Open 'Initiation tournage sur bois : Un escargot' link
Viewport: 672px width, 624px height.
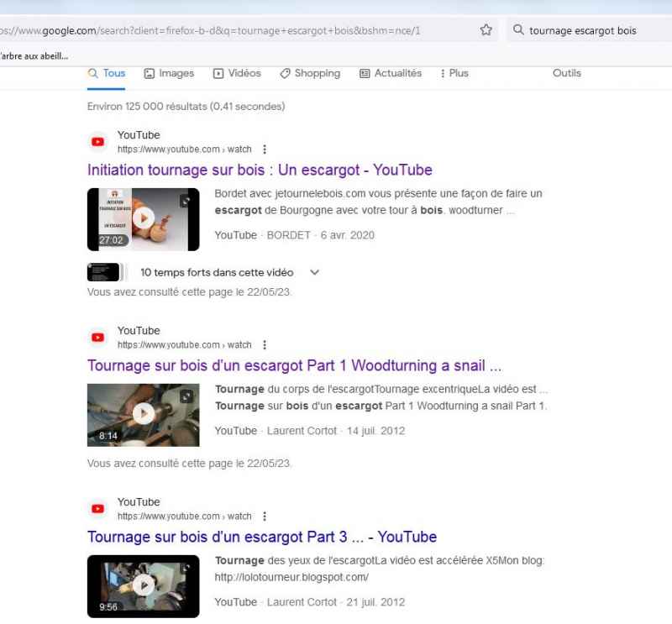260,170
